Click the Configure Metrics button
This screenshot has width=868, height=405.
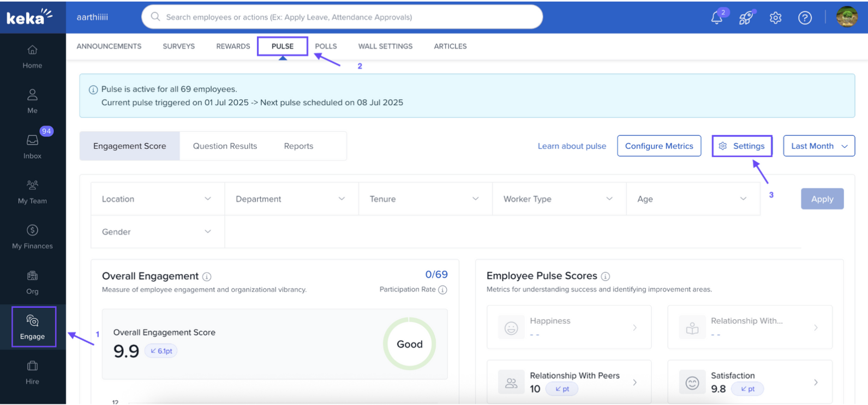tap(659, 146)
